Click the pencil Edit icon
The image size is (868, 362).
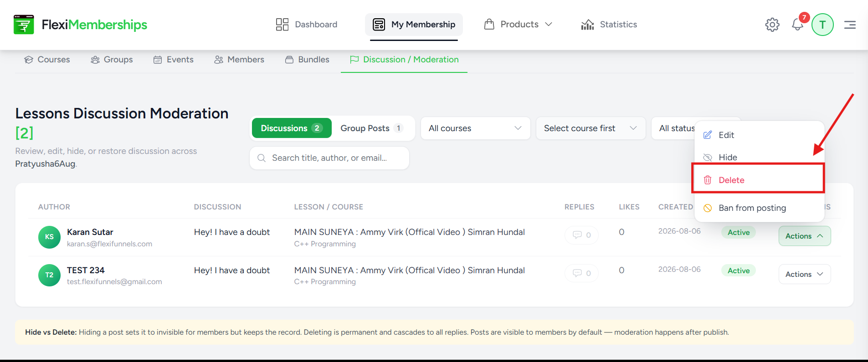point(708,135)
